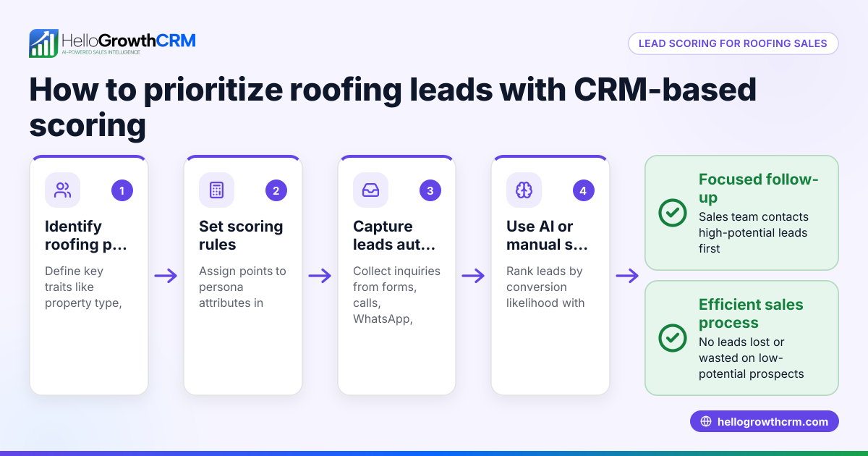Click the calculator icon on Set scoring rules card

pyautogui.click(x=216, y=190)
